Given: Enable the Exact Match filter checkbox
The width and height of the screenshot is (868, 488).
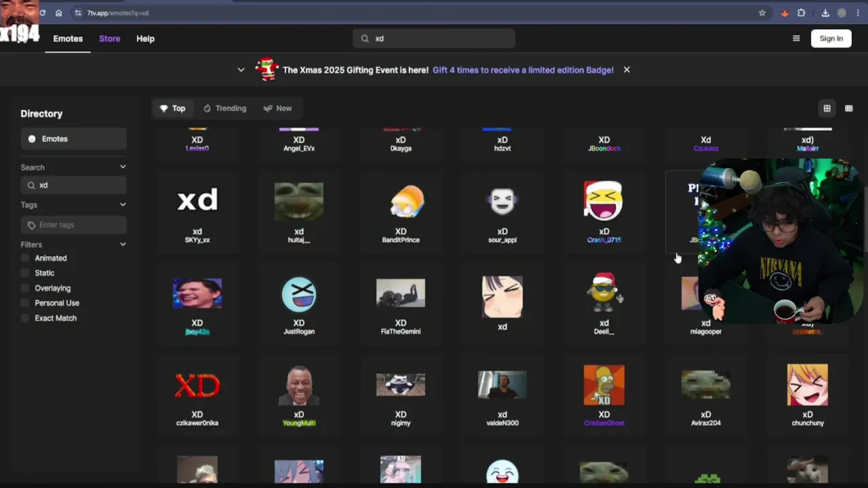Looking at the screenshot, I should (26, 318).
